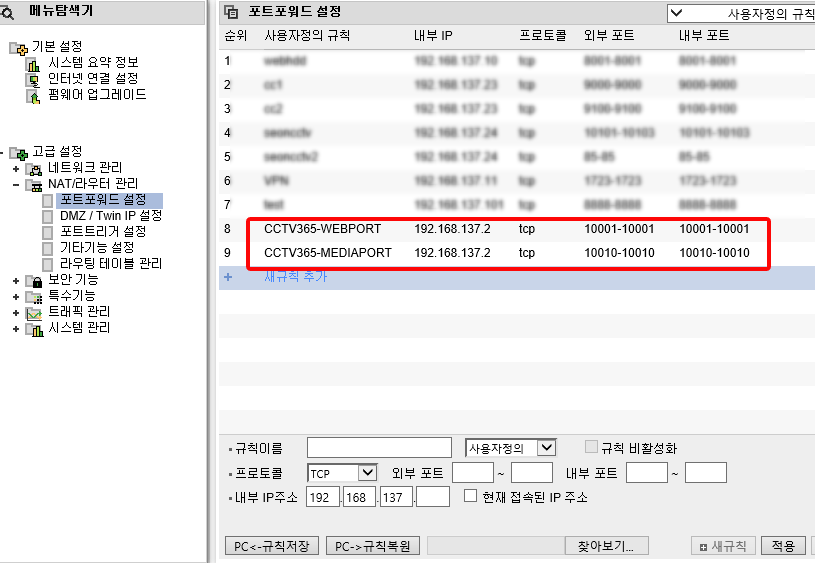Click the 시스템 관리 folder icon
815x563 pixels.
pos(35,329)
